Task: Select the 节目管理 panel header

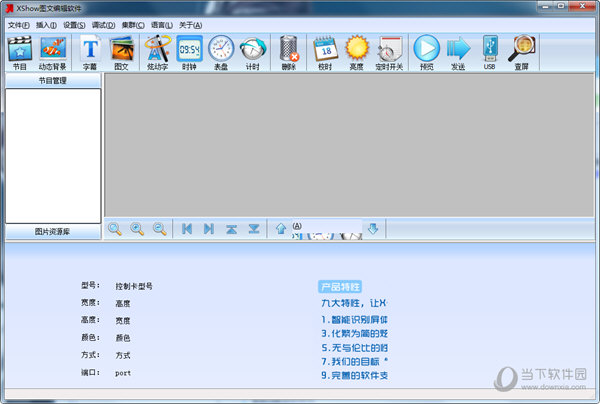Action: pos(53,80)
